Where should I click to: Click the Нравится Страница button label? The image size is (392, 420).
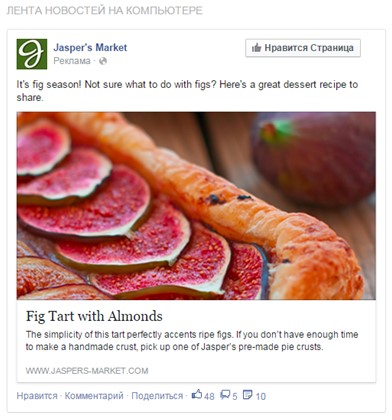pyautogui.click(x=309, y=48)
